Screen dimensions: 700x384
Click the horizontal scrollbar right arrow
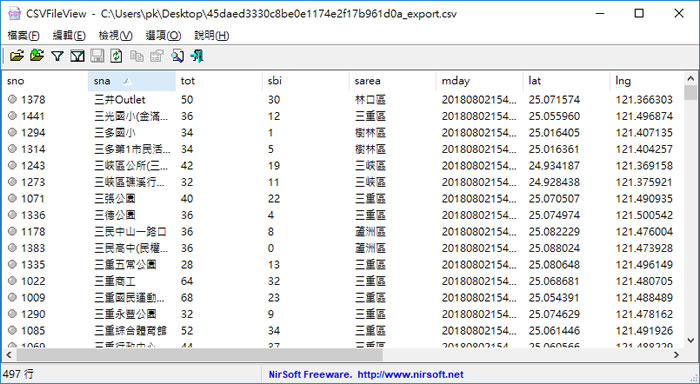coord(677,355)
